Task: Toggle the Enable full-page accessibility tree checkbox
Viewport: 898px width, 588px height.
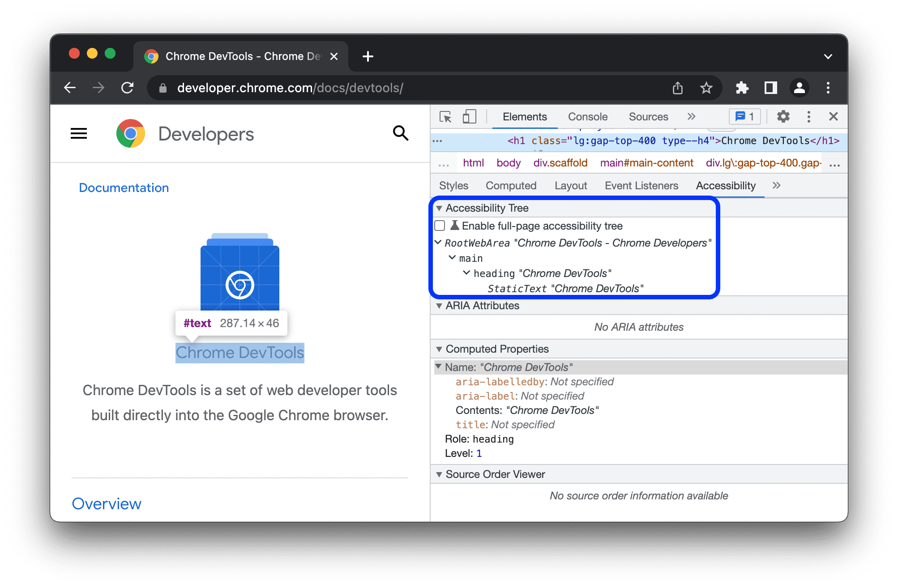Action: (440, 226)
